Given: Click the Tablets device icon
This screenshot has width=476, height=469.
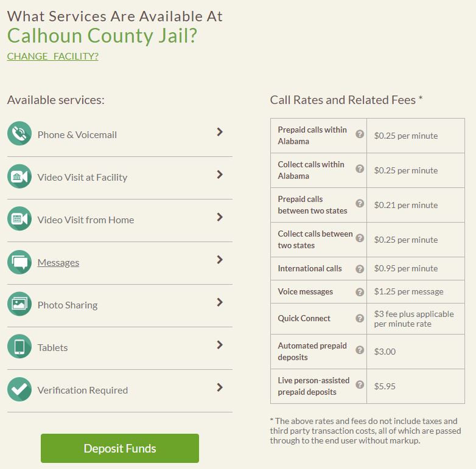Looking at the screenshot, I should pyautogui.click(x=19, y=347).
